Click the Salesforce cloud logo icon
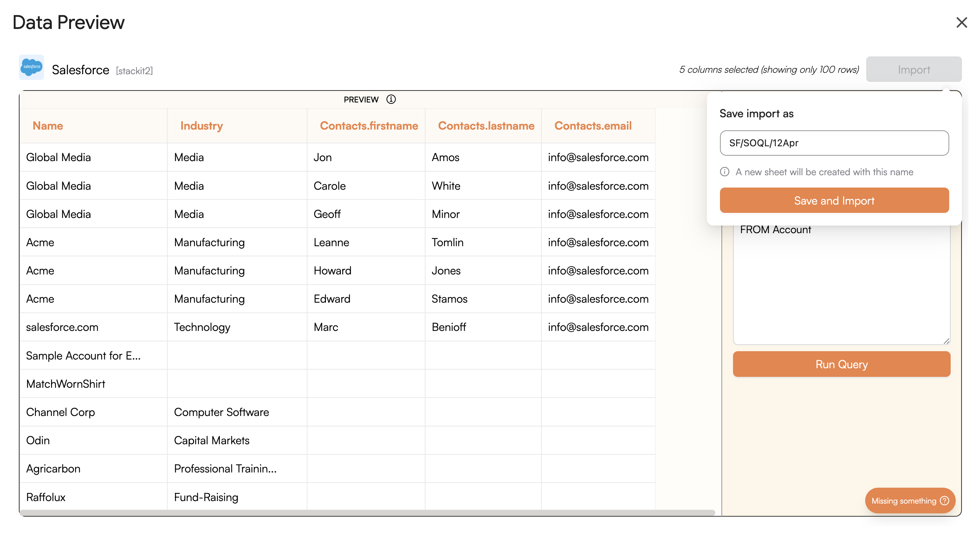 32,67
